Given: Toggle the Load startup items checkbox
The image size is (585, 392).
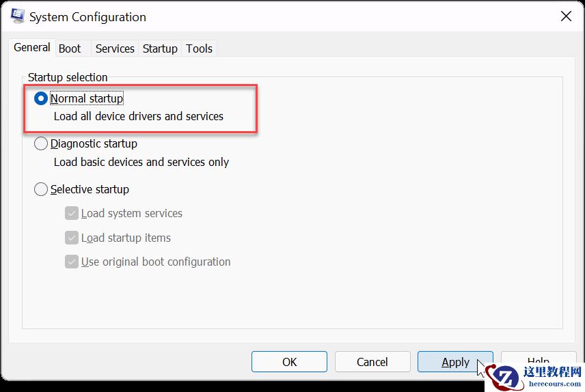Looking at the screenshot, I should click(72, 238).
